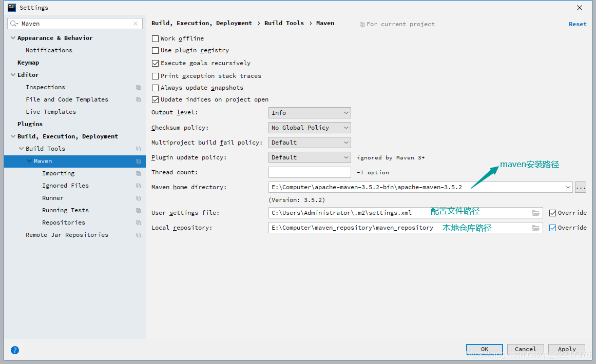Click the Cancel button
Image resolution: width=596 pixels, height=364 pixels.
(x=525, y=349)
